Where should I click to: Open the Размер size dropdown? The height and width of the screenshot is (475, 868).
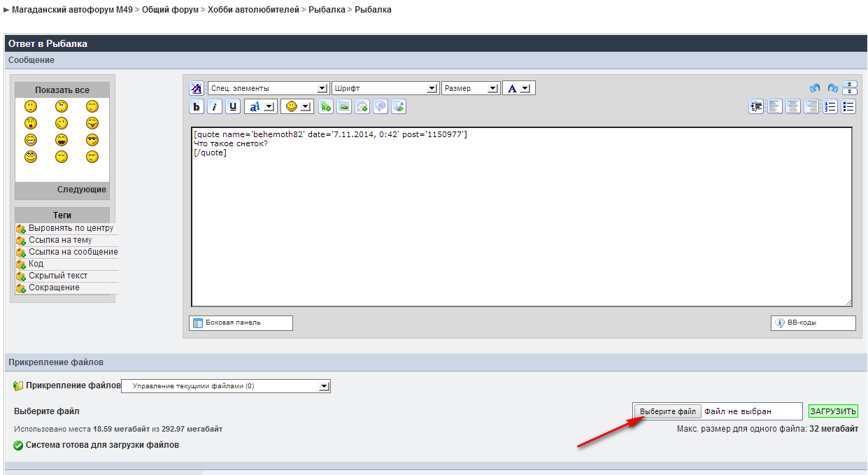pyautogui.click(x=470, y=89)
